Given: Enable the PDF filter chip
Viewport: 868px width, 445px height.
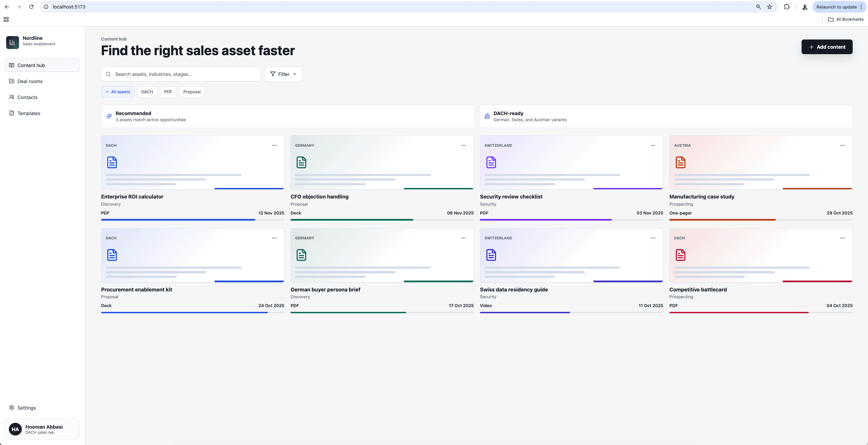Looking at the screenshot, I should tap(168, 92).
